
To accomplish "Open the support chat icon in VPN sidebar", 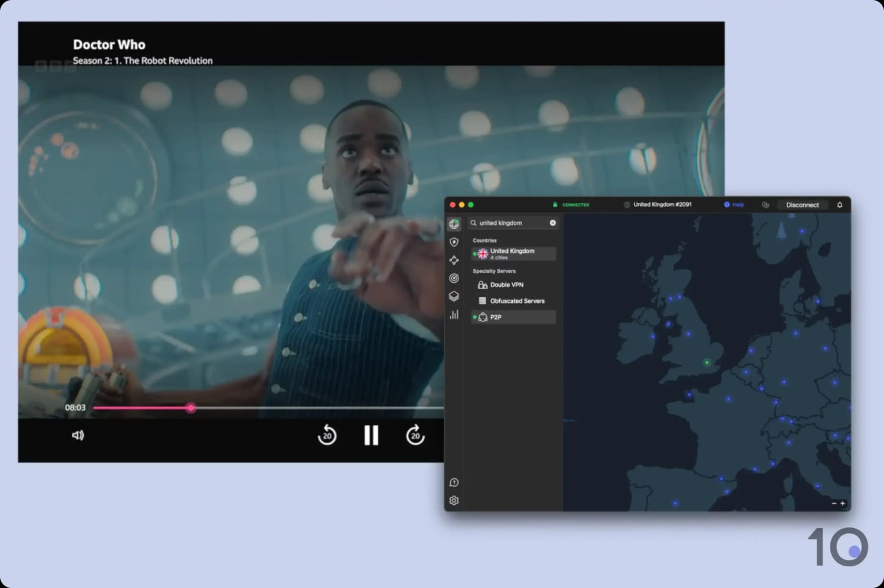I will pos(454,483).
